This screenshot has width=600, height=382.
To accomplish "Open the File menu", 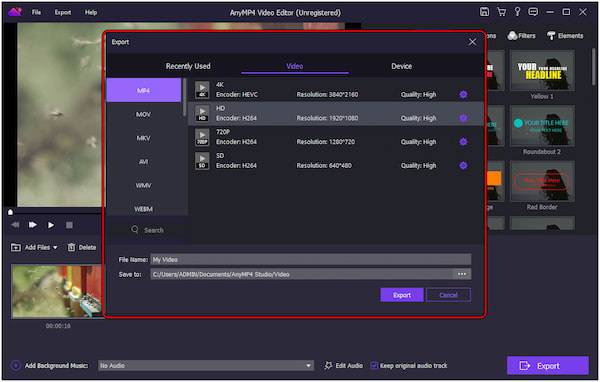I will click(x=36, y=12).
